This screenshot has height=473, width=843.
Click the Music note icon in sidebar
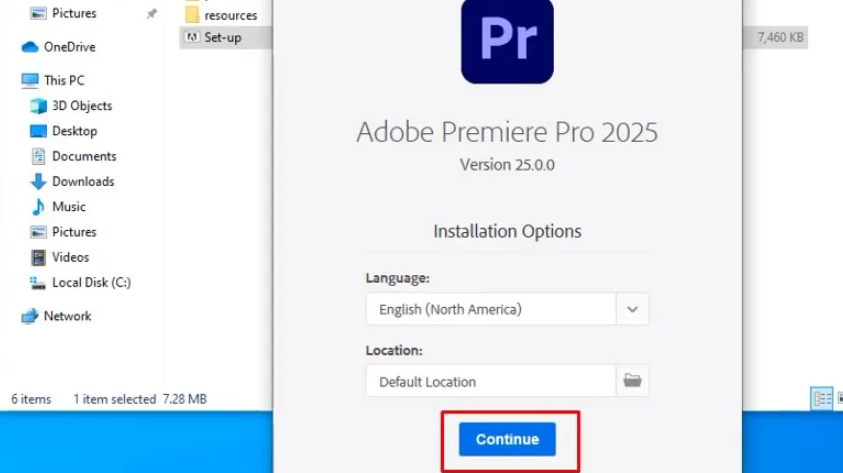click(38, 206)
